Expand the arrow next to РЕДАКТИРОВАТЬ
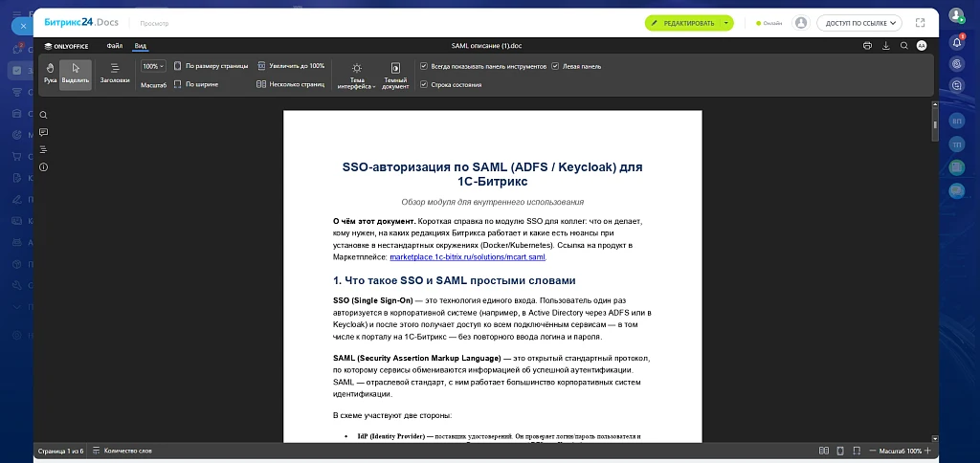This screenshot has width=980, height=463. 726,23
